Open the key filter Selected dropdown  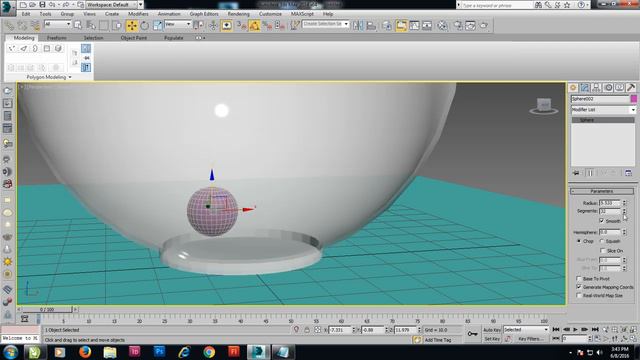[526, 329]
